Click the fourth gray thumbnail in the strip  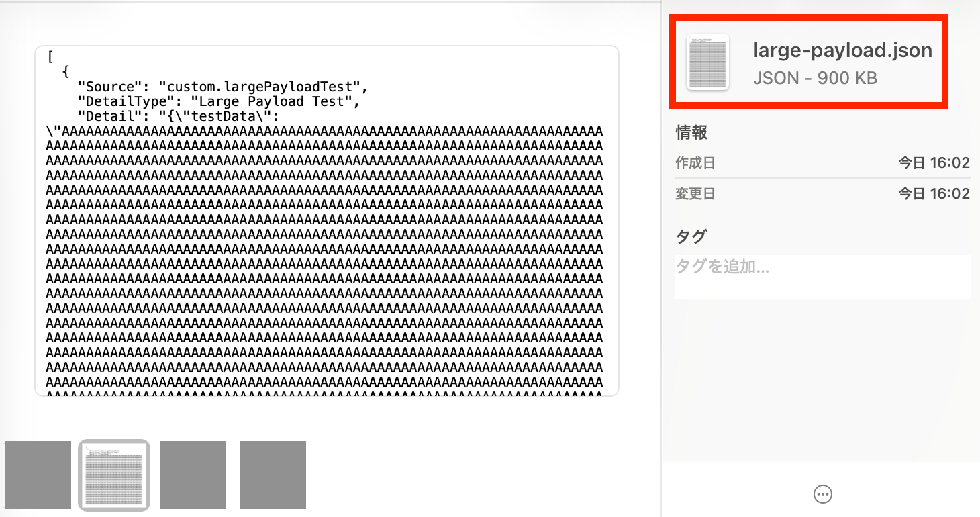[x=273, y=474]
